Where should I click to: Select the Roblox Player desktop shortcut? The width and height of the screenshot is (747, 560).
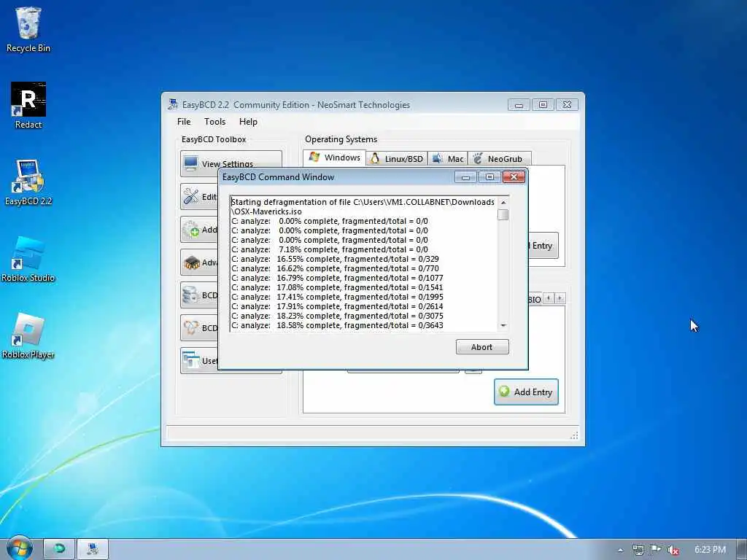tap(28, 335)
